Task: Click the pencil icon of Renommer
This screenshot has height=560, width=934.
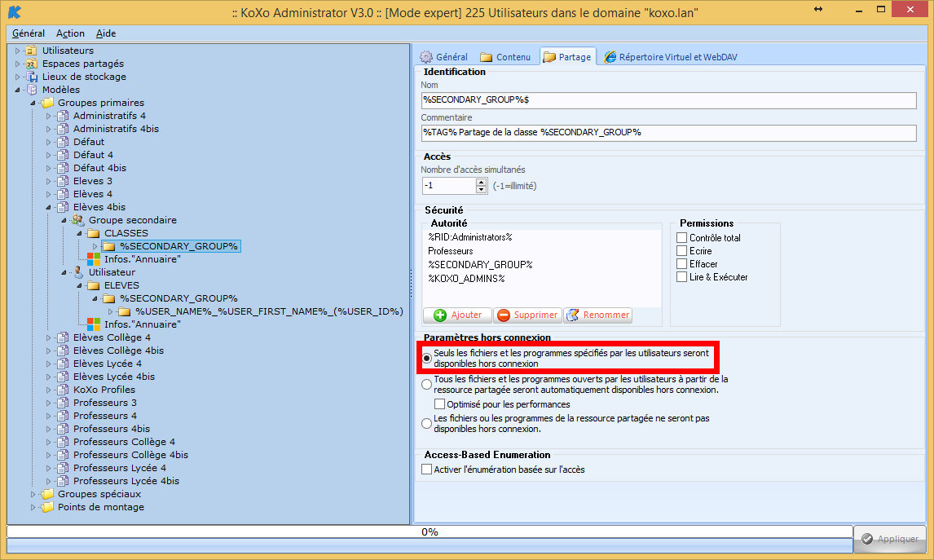Action: click(x=572, y=315)
